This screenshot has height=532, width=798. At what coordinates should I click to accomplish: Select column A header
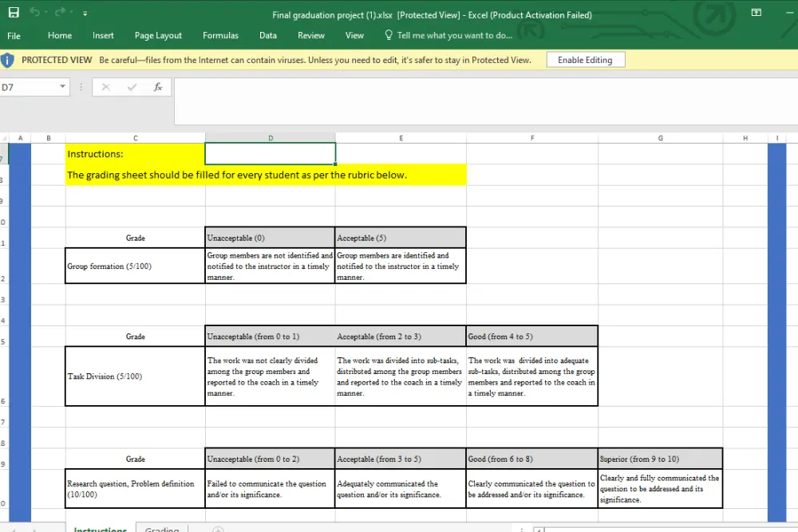click(21, 138)
